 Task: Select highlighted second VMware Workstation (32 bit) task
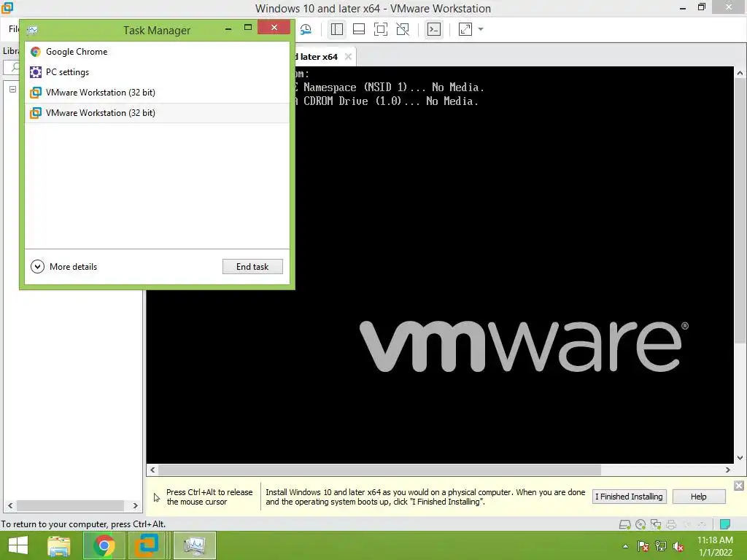157,113
